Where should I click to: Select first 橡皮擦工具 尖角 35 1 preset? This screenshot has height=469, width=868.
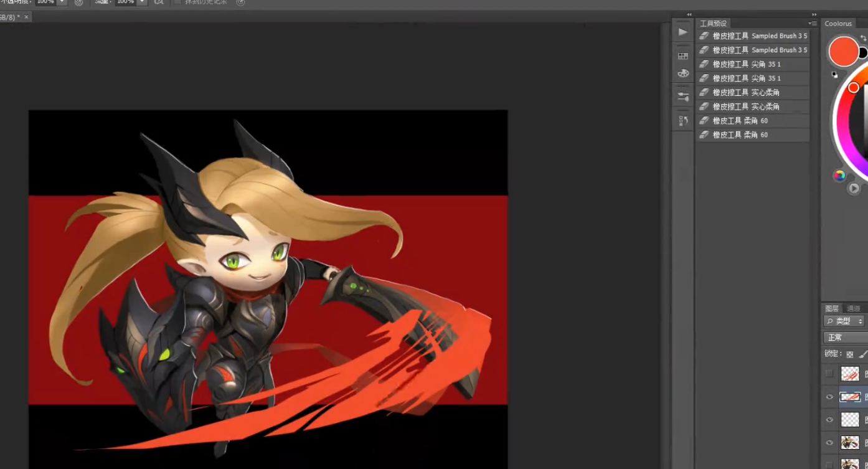[753, 64]
